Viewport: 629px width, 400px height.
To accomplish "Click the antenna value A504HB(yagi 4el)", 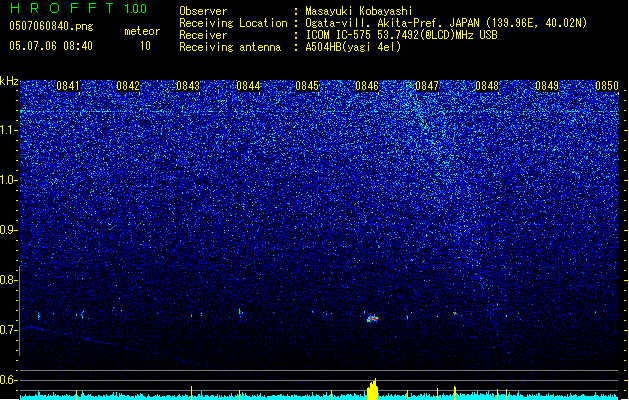I will [353, 47].
